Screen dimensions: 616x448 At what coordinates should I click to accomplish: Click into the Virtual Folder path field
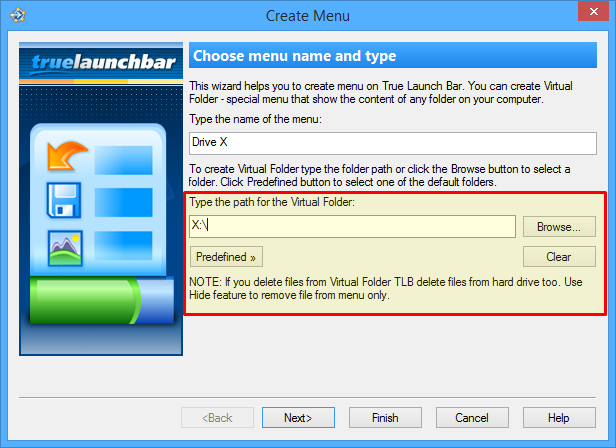352,226
